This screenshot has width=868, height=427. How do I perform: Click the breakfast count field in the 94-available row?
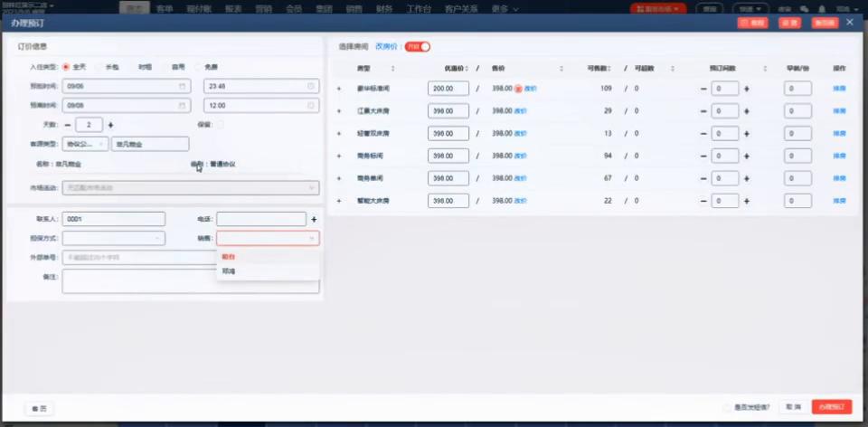coord(797,156)
